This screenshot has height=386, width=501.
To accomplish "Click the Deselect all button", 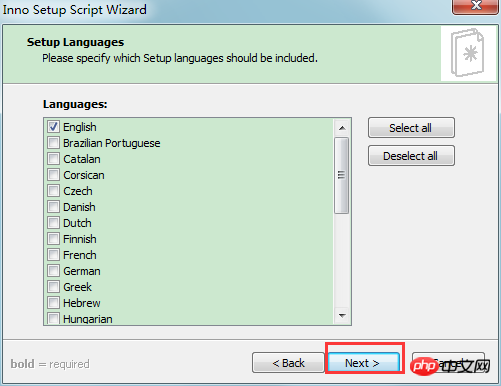I will pos(411,156).
